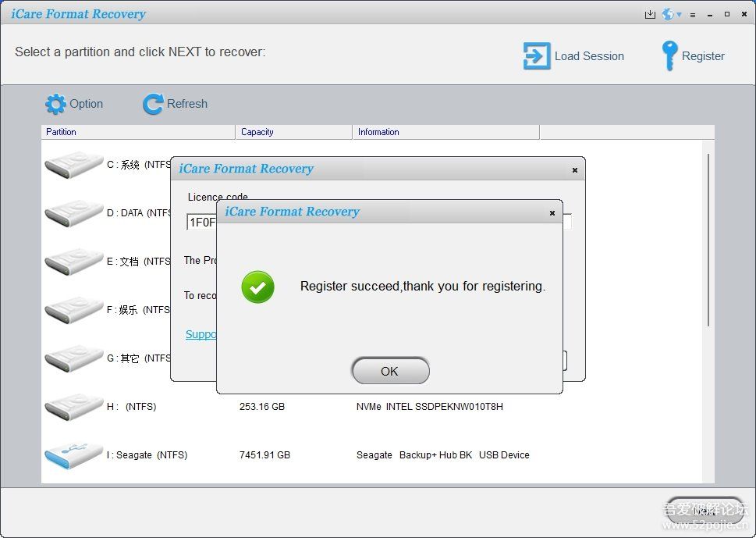The height and width of the screenshot is (538, 756).
Task: Select the C: drive icon
Action: coord(73,165)
